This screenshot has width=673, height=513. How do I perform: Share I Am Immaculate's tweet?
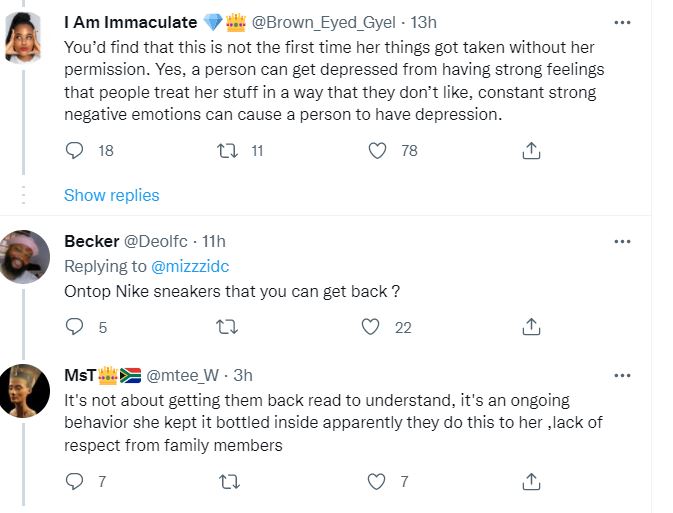(x=532, y=151)
